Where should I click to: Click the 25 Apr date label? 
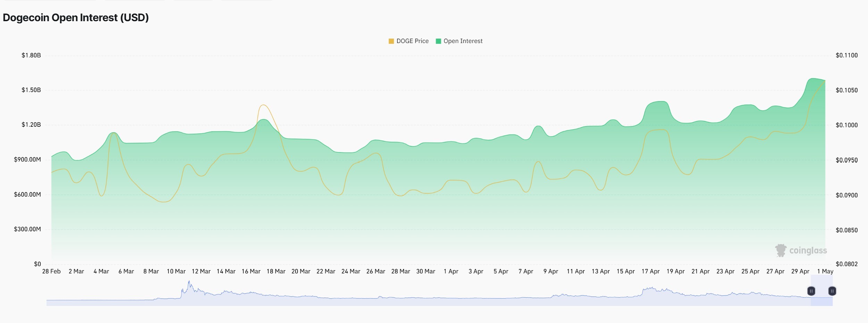(x=751, y=271)
